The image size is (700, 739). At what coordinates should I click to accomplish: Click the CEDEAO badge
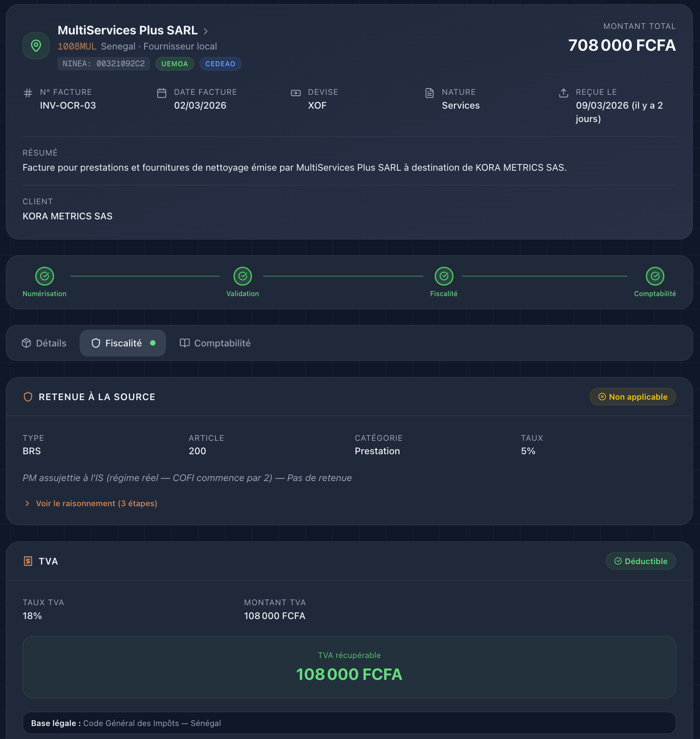point(220,64)
